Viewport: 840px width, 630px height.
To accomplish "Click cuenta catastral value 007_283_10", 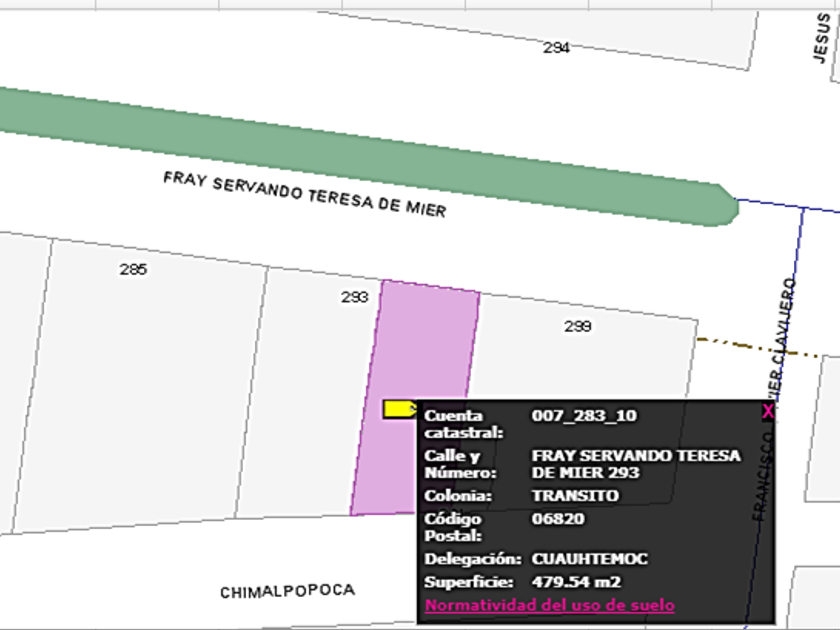I will tap(584, 416).
